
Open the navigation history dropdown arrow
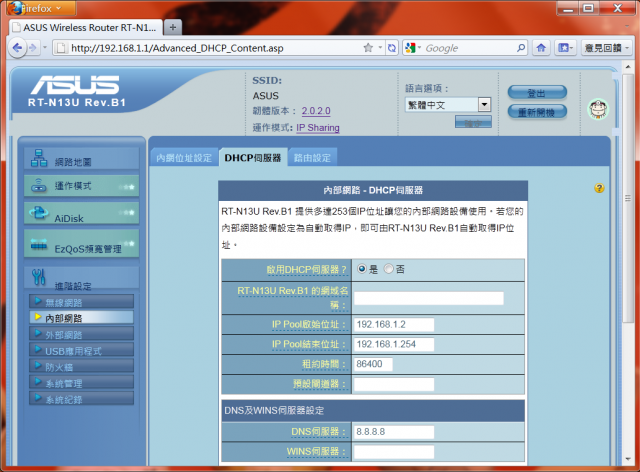coord(45,48)
